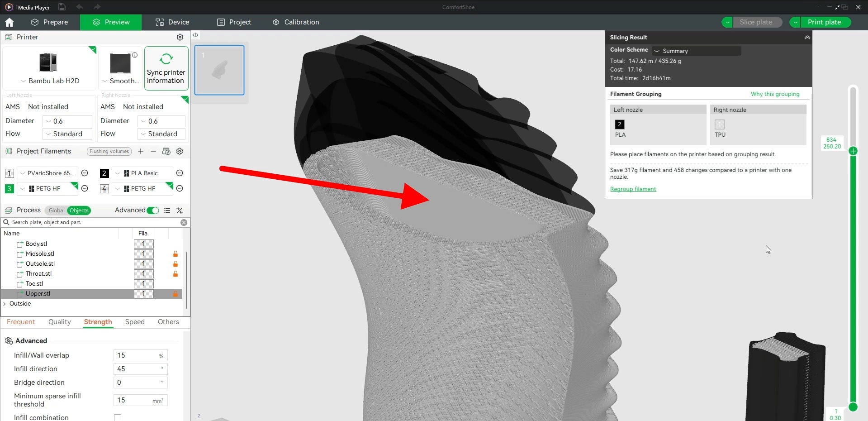
Task: Open the Speed settings tab
Action: (x=135, y=322)
